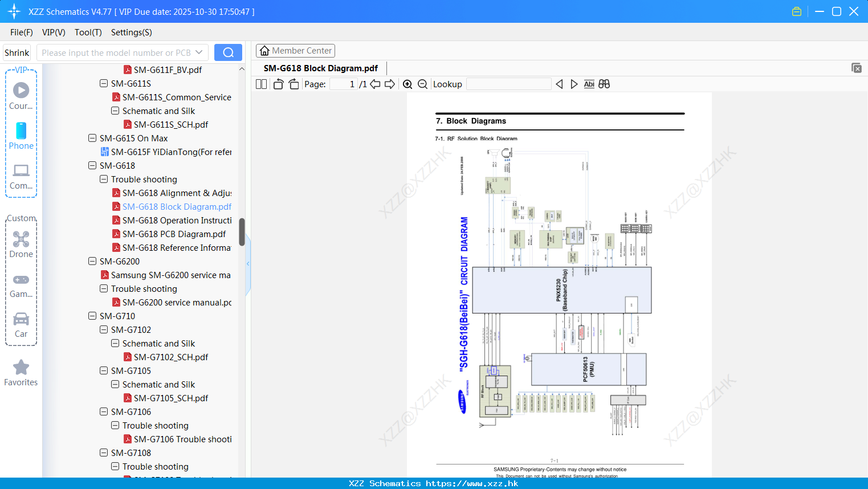
Task: Click the blue search button
Action: point(228,52)
